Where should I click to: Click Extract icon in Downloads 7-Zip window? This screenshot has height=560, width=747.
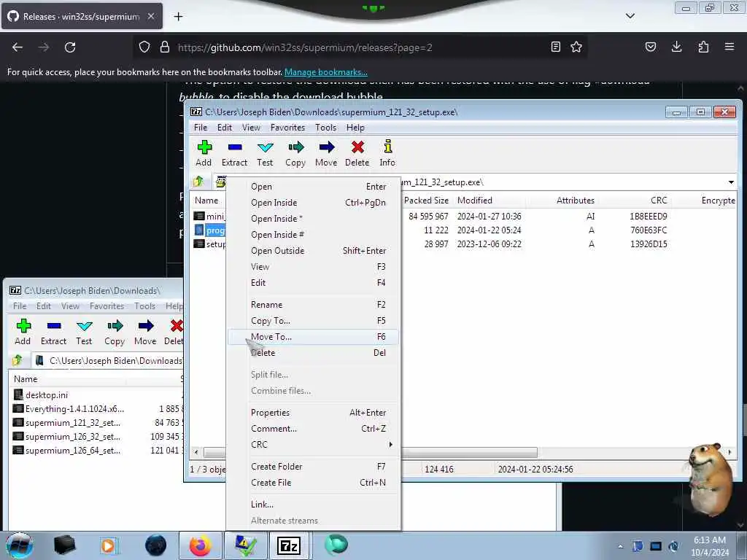(x=54, y=326)
